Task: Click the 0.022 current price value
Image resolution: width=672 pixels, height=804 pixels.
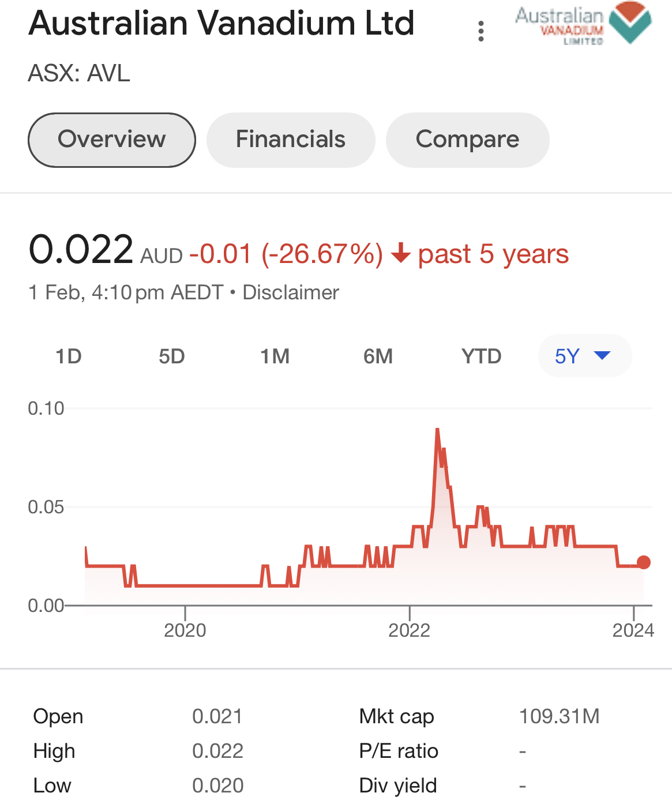Action: pyautogui.click(x=81, y=250)
